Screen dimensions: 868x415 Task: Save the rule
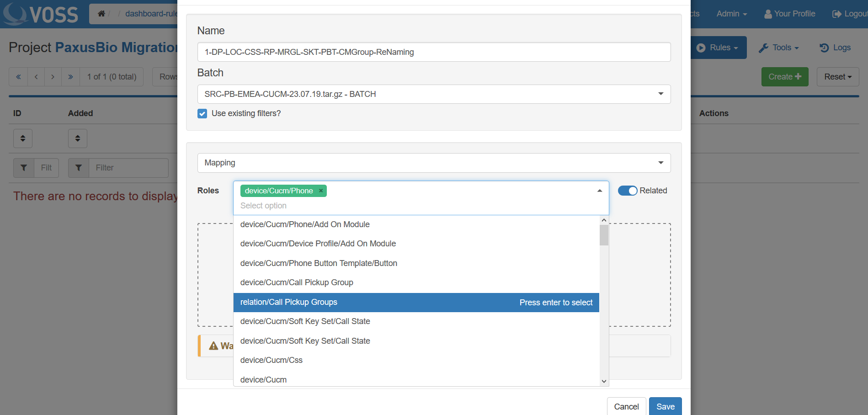[665, 406]
